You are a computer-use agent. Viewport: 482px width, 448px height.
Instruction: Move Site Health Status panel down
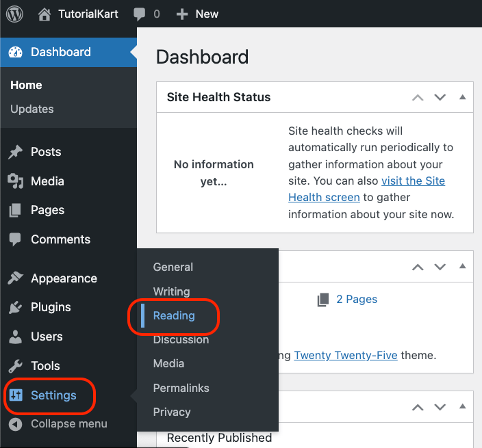440,97
